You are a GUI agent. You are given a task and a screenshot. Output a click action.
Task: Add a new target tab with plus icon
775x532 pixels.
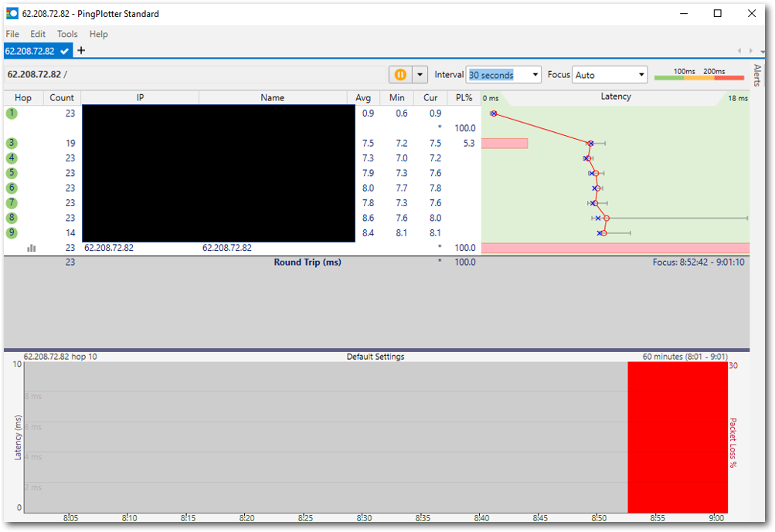[x=81, y=50]
